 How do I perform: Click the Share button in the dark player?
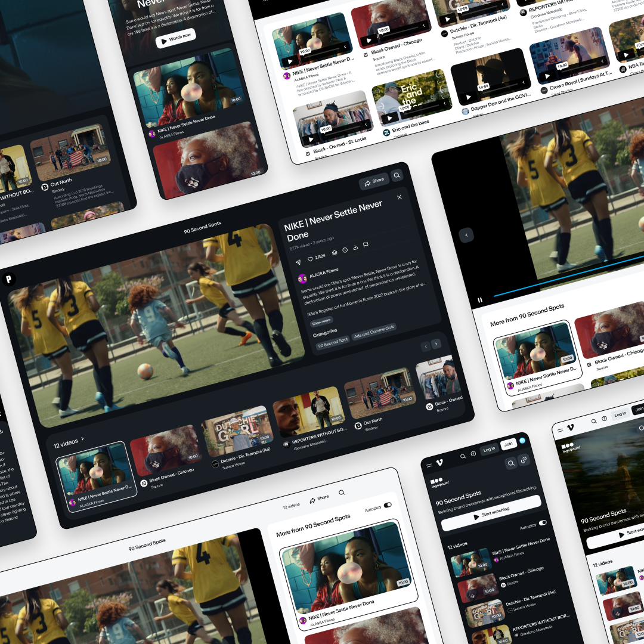tap(374, 181)
